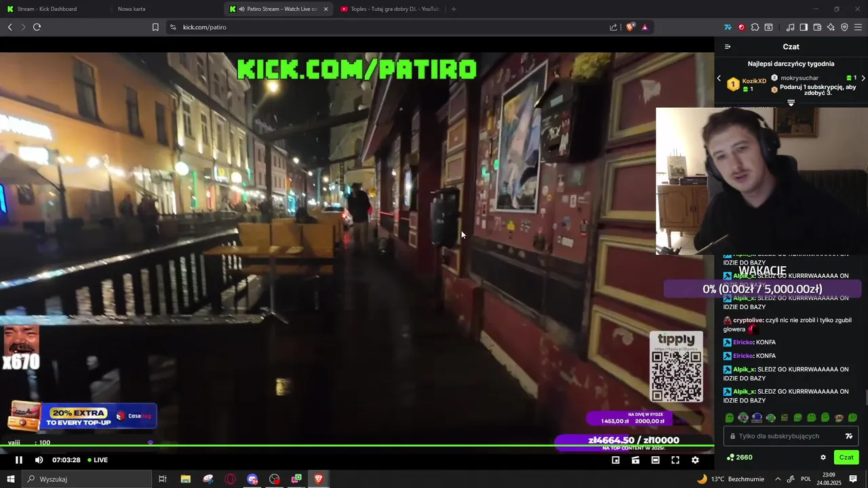Click chat input field for subscribers
This screenshot has height=488, width=868.
[x=791, y=436]
